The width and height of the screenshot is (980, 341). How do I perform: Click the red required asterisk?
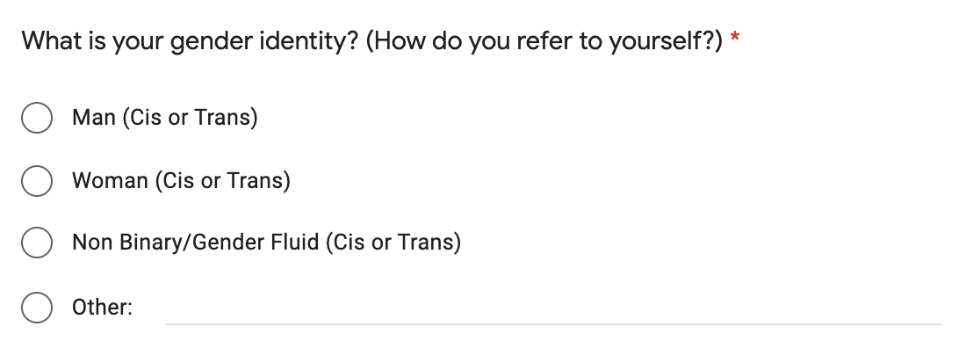735,38
